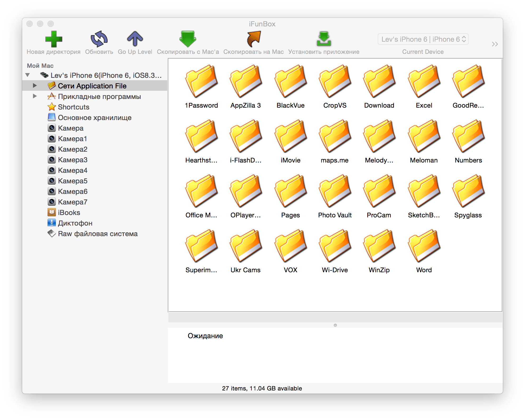
Task: Show more toolbar items via the chevron overflow
Action: (495, 44)
